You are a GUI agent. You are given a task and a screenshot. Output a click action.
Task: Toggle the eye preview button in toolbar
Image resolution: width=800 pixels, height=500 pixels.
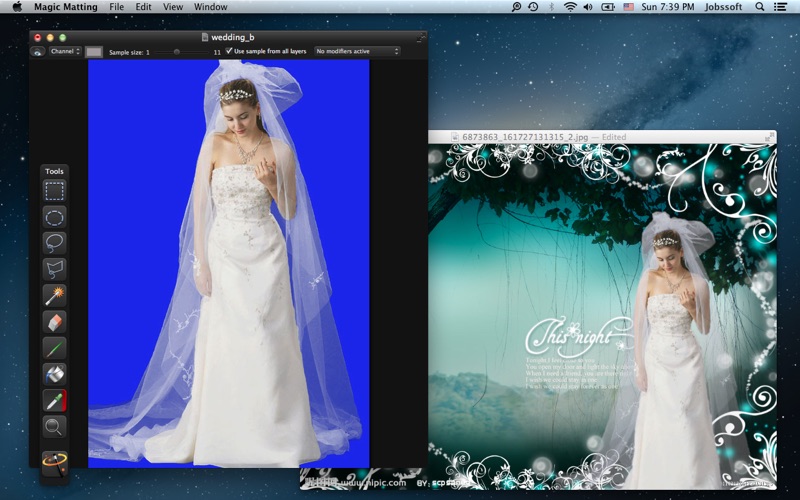(37, 52)
